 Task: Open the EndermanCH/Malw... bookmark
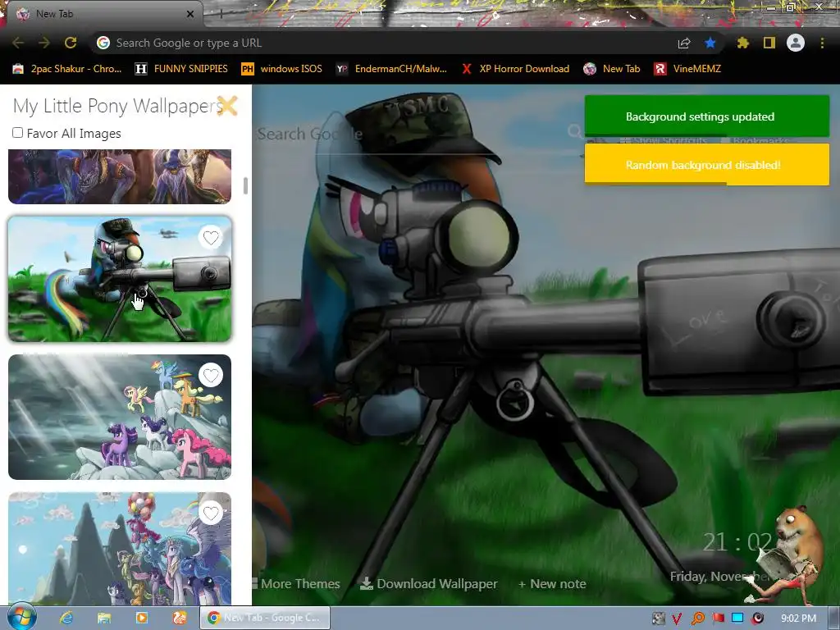coord(391,69)
